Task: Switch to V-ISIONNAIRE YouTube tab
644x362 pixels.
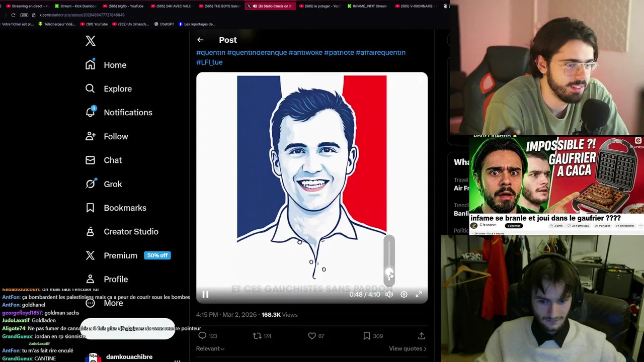Action: pos(416,6)
